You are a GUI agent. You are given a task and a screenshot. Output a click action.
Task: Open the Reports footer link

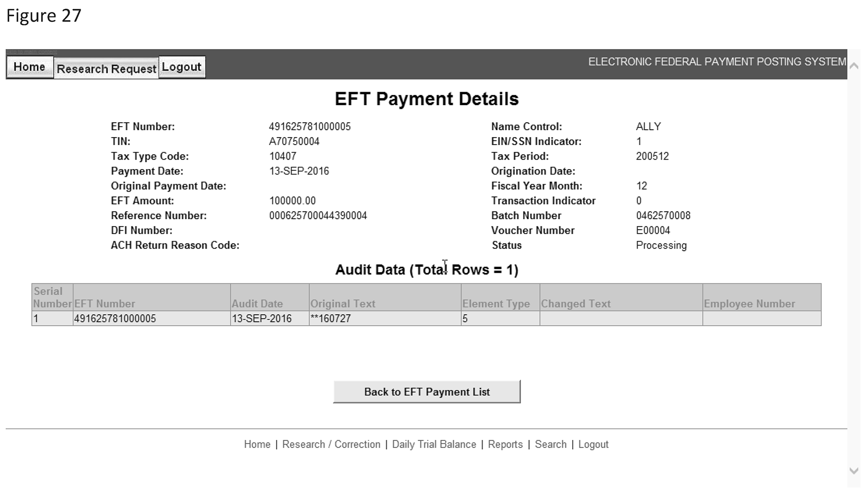tap(505, 444)
